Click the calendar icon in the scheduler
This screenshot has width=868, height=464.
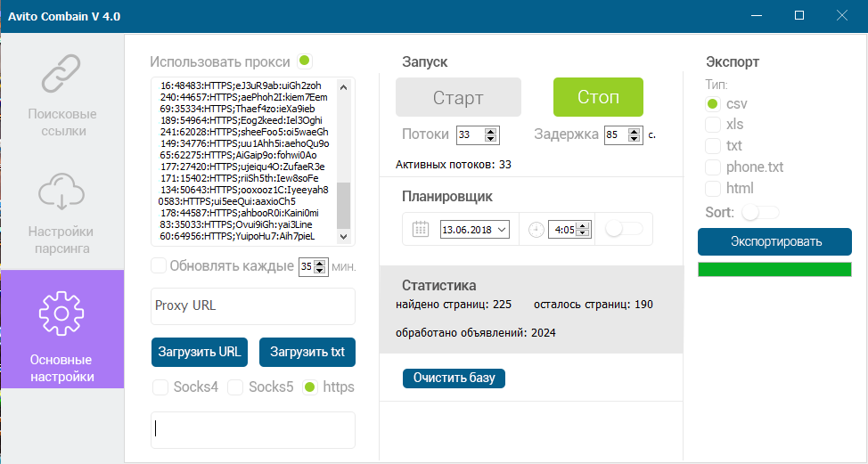click(x=421, y=229)
